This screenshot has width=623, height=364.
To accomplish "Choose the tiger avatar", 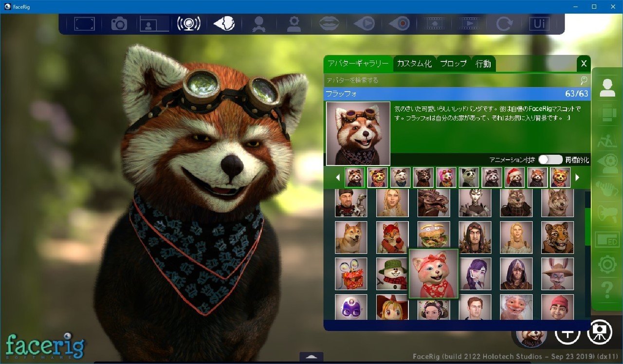I will 558,237.
